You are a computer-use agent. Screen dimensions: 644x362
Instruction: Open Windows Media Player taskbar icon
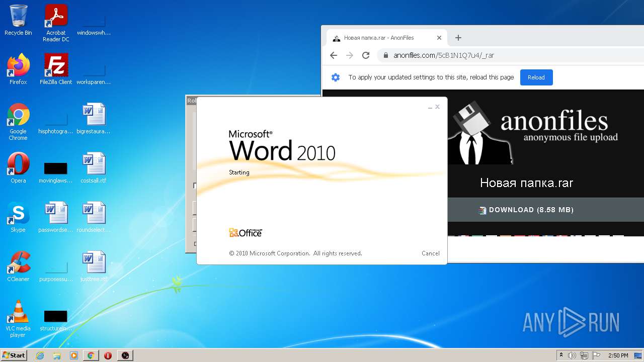click(x=74, y=355)
